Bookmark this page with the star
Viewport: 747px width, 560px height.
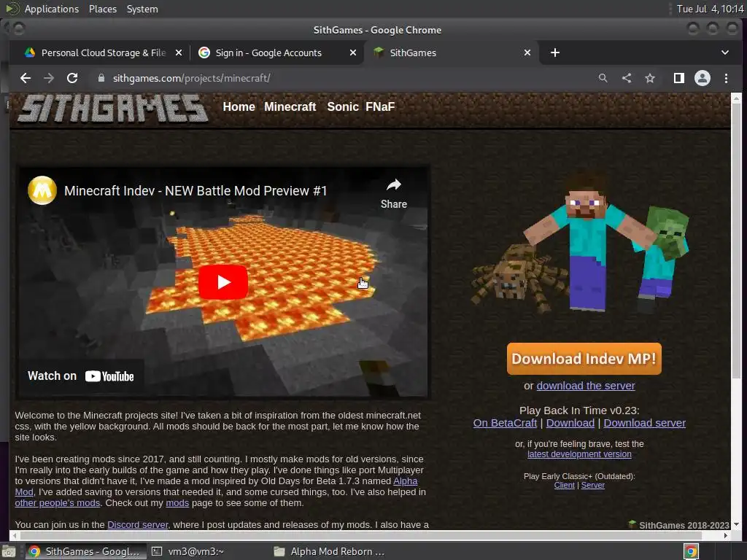(x=650, y=78)
